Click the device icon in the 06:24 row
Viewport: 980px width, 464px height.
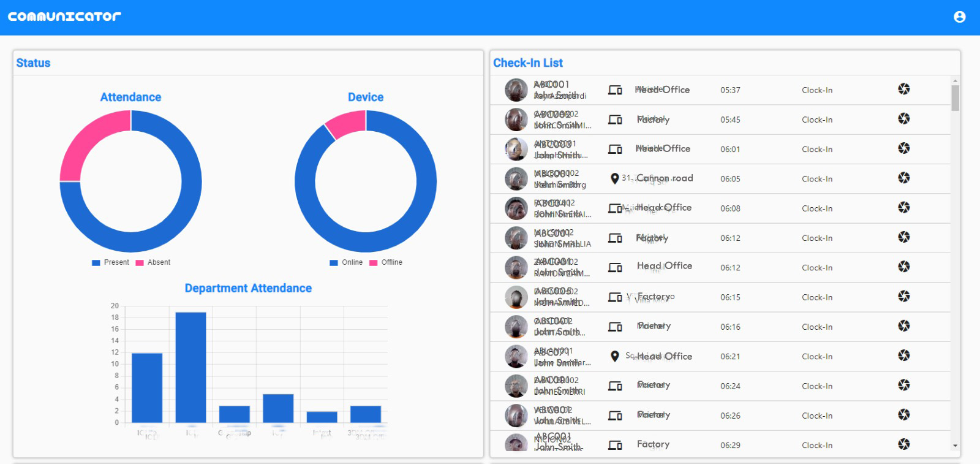pos(615,386)
